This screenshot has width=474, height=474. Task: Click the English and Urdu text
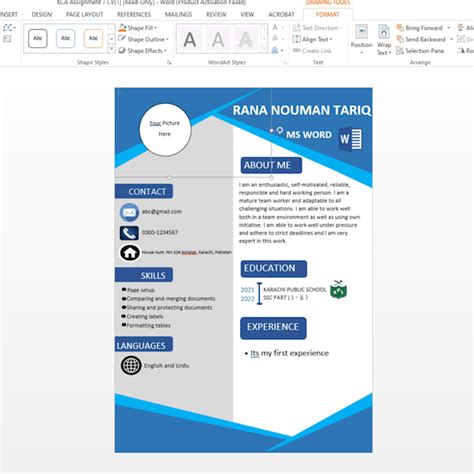pyautogui.click(x=167, y=365)
